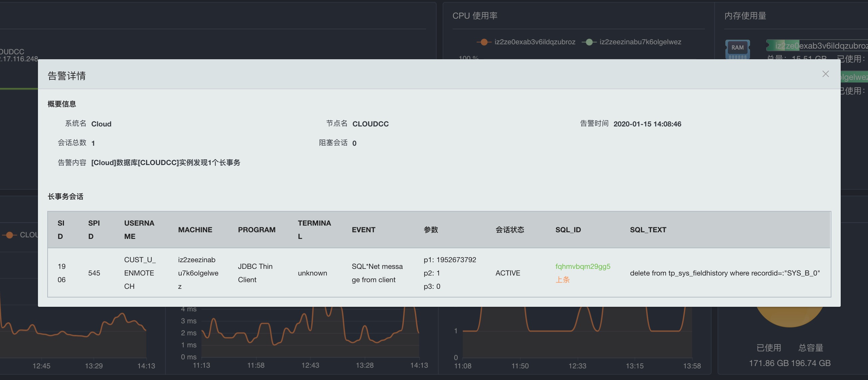
Task: Click the EVENT column header
Action: [x=363, y=230]
